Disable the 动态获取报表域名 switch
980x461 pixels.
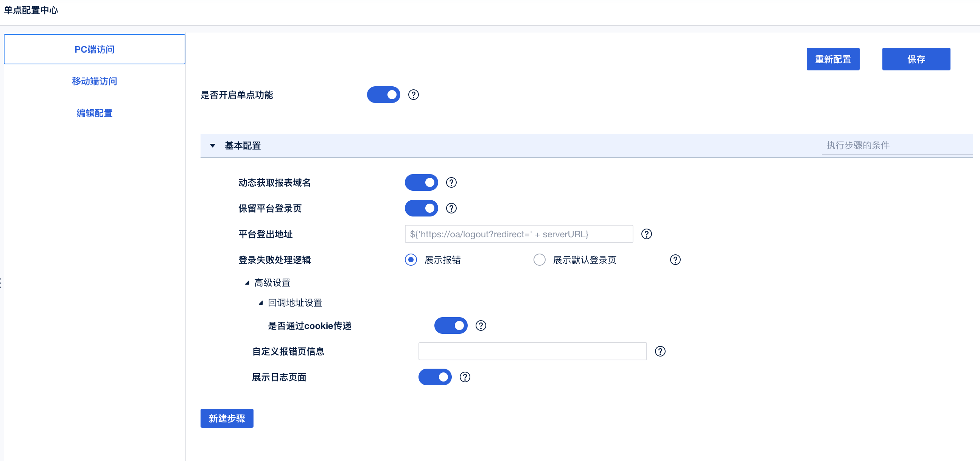421,183
